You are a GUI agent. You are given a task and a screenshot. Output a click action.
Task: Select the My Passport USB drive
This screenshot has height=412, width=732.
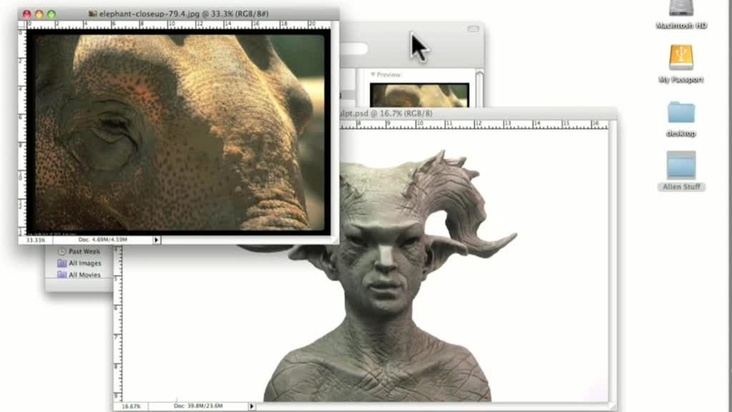[682, 58]
